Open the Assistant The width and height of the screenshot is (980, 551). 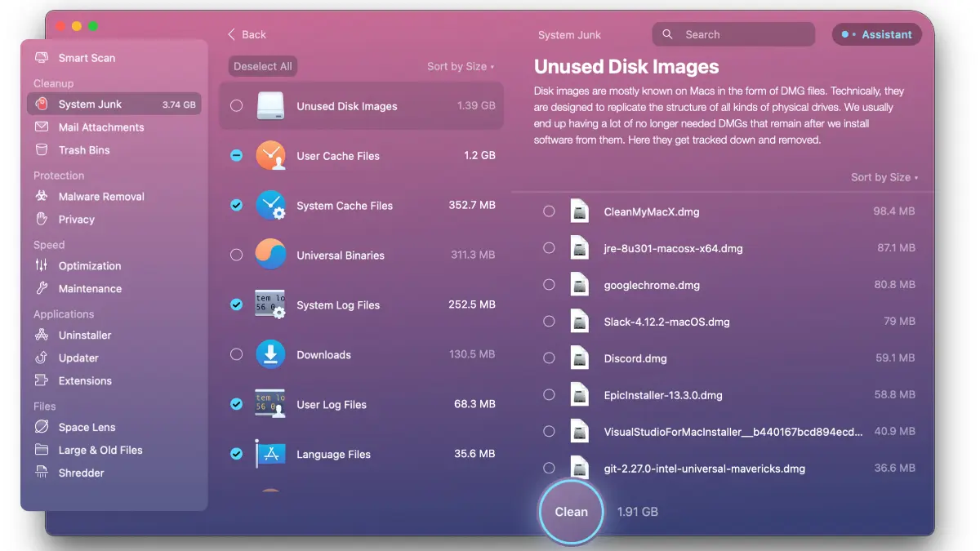pos(877,34)
